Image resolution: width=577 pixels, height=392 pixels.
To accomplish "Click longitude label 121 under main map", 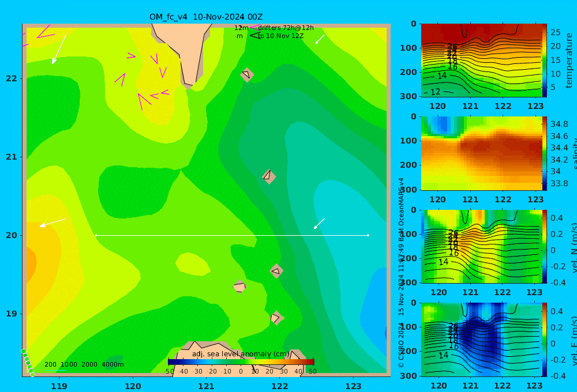I will [206, 386].
